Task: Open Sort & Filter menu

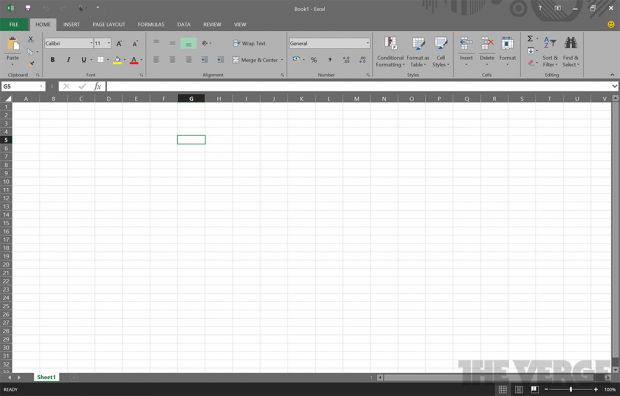Action: point(550,52)
